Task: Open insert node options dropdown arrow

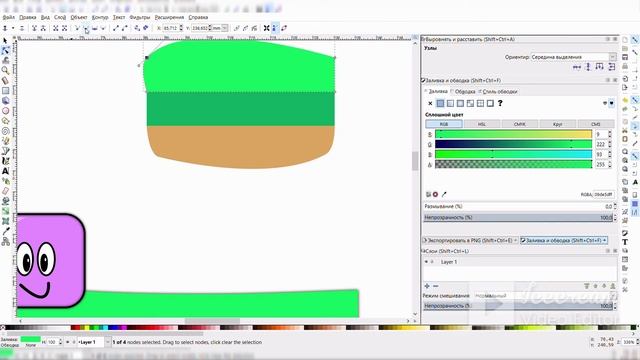Action: [13, 28]
